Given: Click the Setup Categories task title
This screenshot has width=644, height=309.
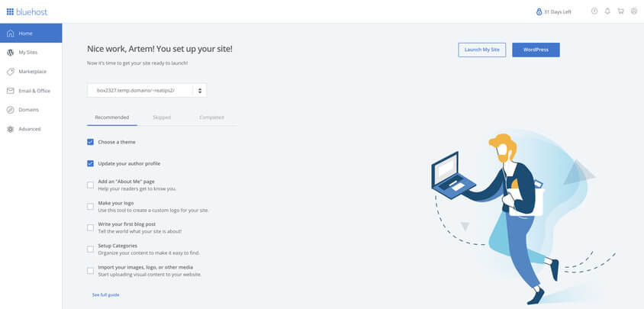Looking at the screenshot, I should (x=118, y=246).
